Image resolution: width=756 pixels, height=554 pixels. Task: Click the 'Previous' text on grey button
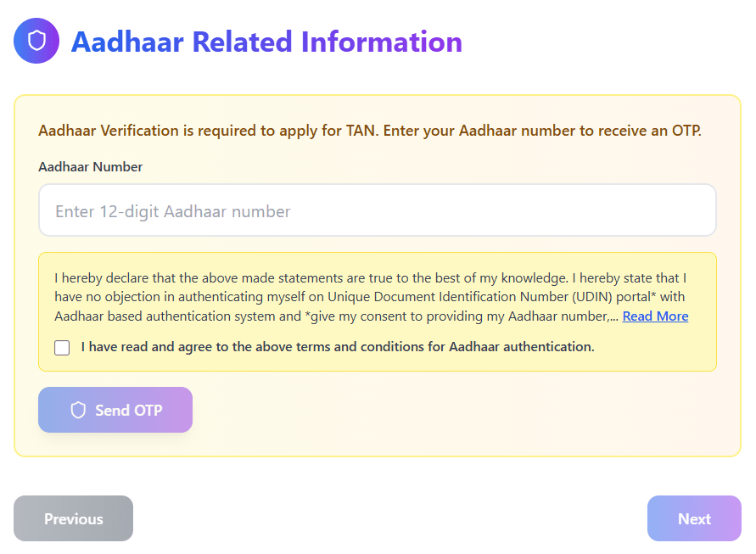[73, 519]
